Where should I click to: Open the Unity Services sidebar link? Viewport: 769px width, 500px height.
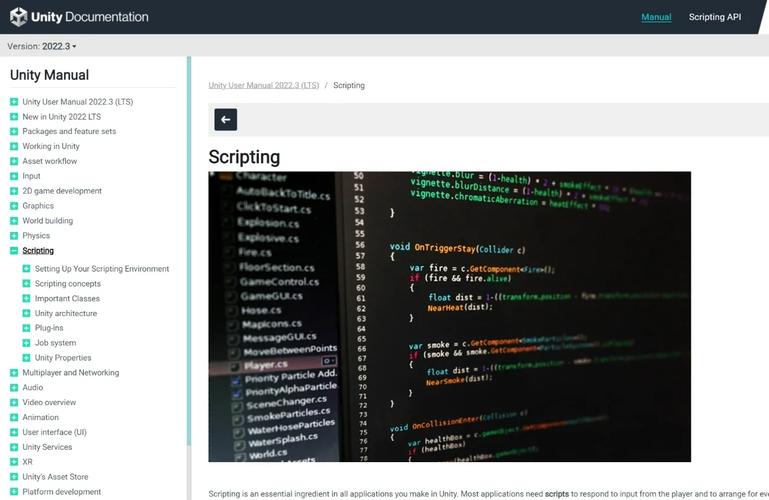[47, 447]
